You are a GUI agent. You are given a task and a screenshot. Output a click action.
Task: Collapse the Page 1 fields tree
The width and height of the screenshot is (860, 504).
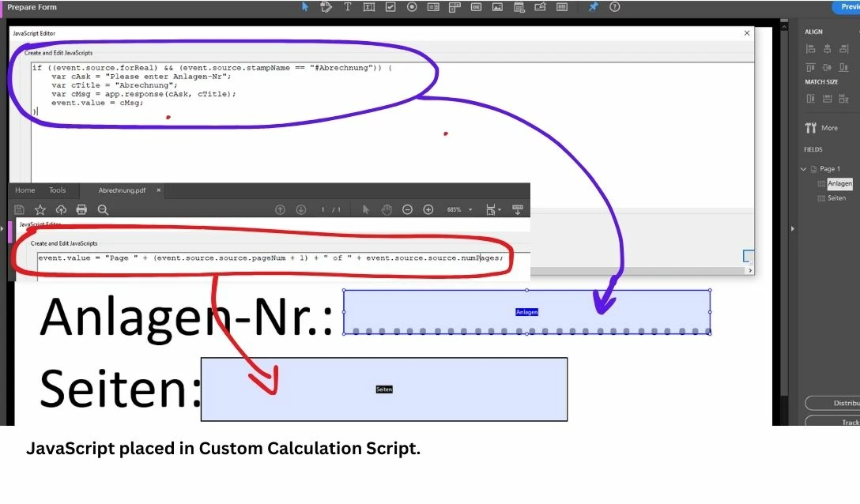tap(804, 169)
